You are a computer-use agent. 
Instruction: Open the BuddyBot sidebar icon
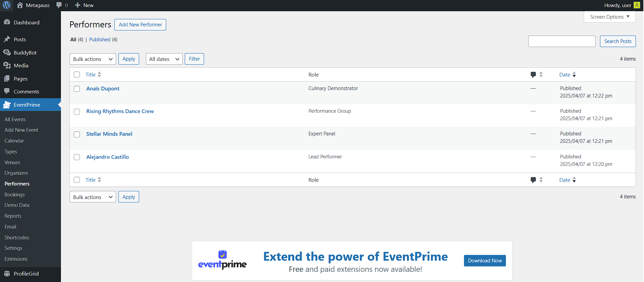[x=7, y=52]
